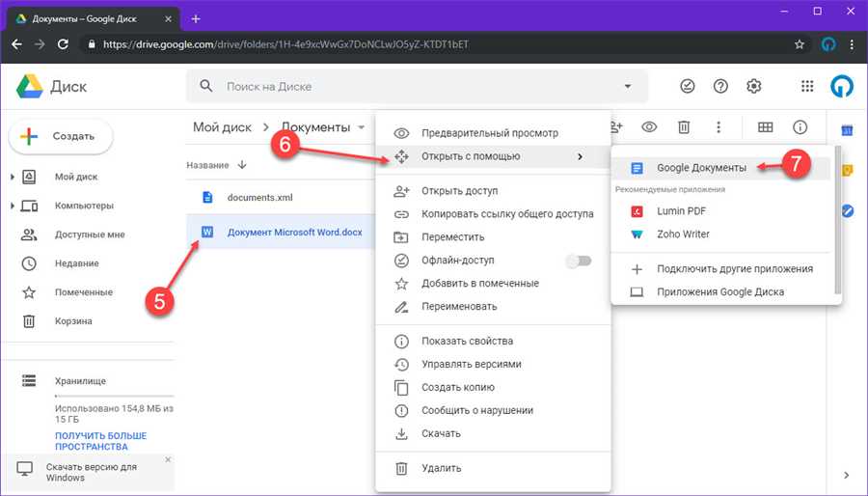Go back in browser
This screenshot has height=496, width=868.
point(16,44)
